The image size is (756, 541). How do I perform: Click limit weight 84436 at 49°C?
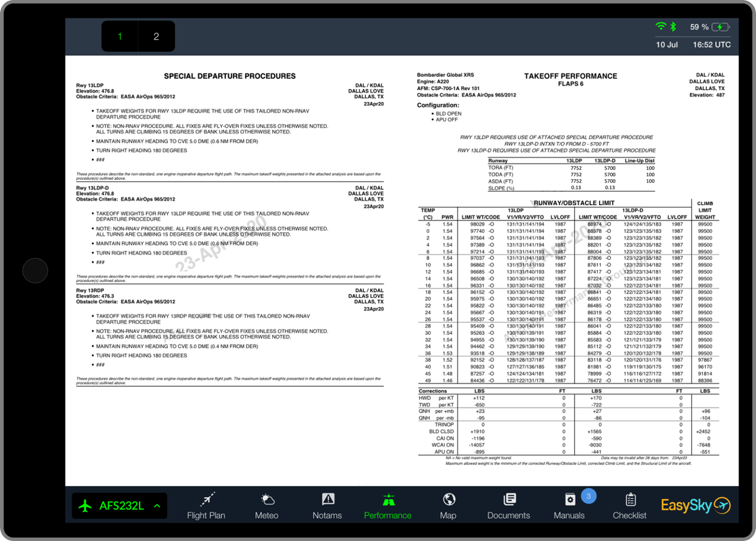477,380
